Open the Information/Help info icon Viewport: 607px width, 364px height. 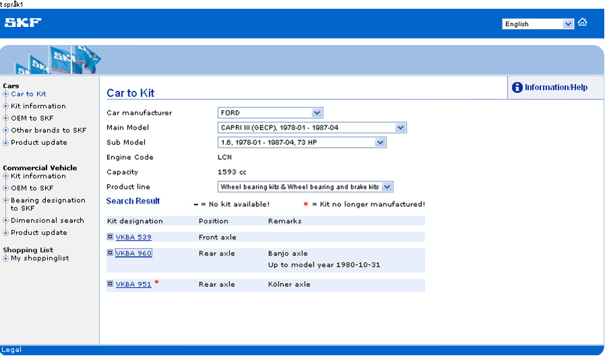pyautogui.click(x=517, y=88)
